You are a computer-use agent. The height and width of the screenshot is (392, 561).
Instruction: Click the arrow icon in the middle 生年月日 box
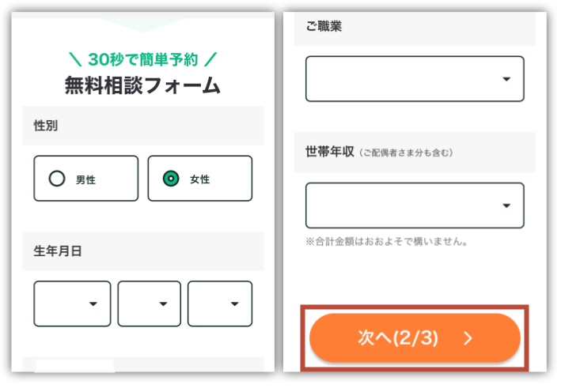[164, 303]
